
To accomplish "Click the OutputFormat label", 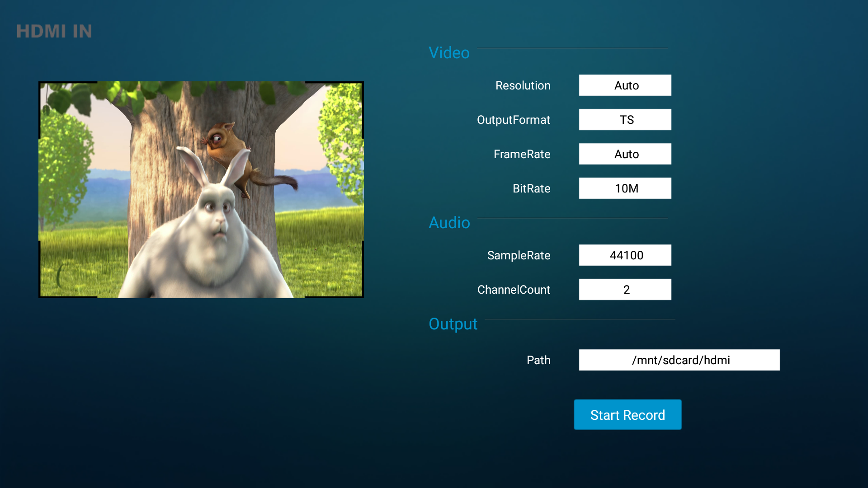I will 513,120.
